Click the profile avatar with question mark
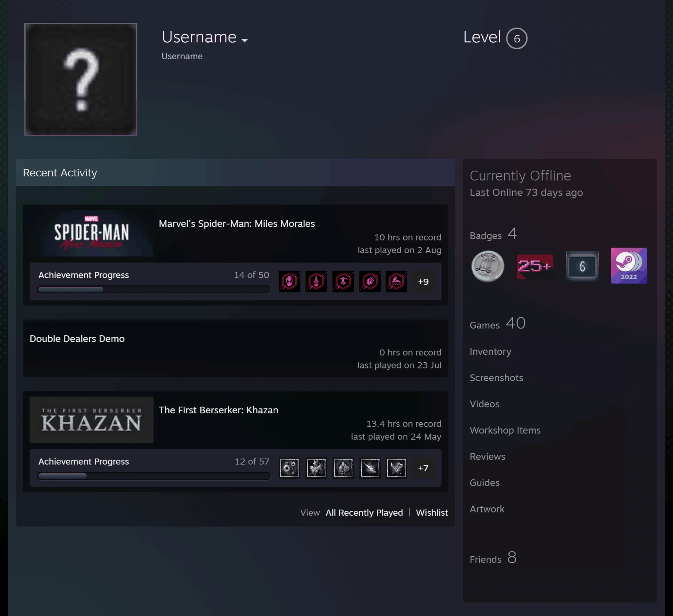673x616 pixels. click(x=81, y=79)
